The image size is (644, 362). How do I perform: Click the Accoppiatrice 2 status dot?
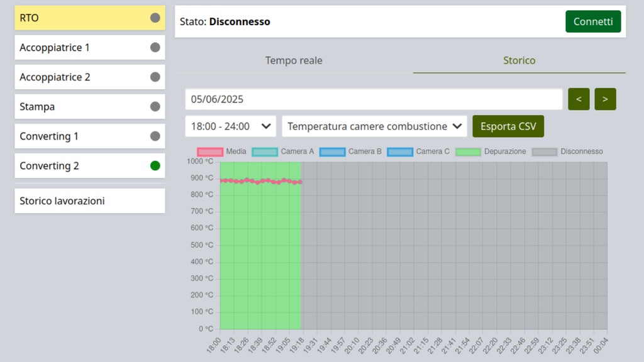point(155,77)
